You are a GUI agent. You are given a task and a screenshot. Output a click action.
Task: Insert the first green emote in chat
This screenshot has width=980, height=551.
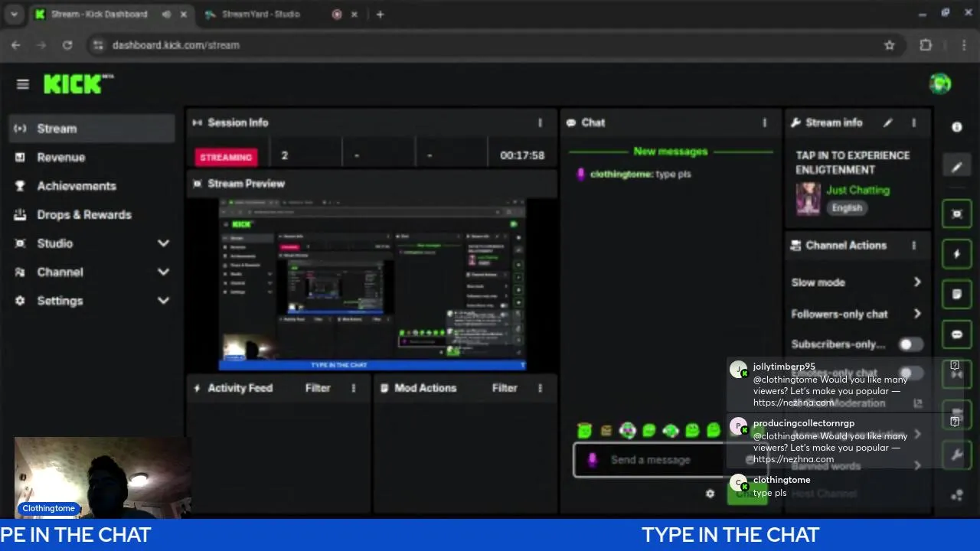[x=585, y=431]
